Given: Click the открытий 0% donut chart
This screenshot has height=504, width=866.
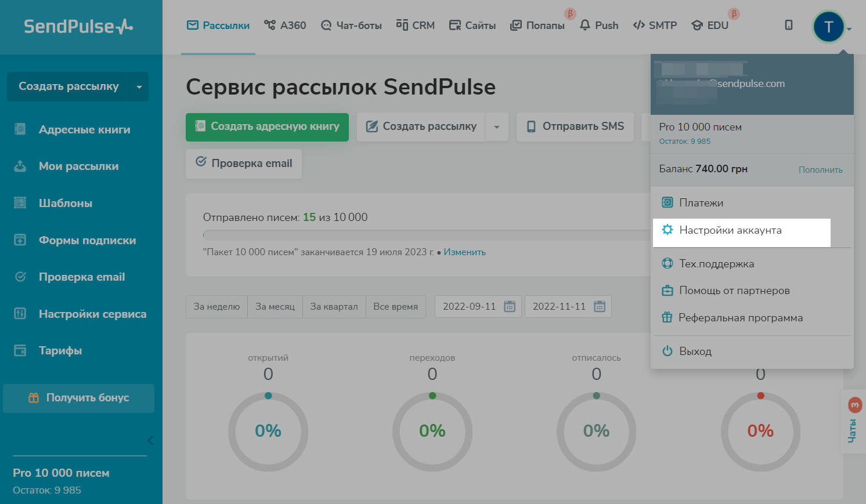Looking at the screenshot, I should click(x=268, y=432).
